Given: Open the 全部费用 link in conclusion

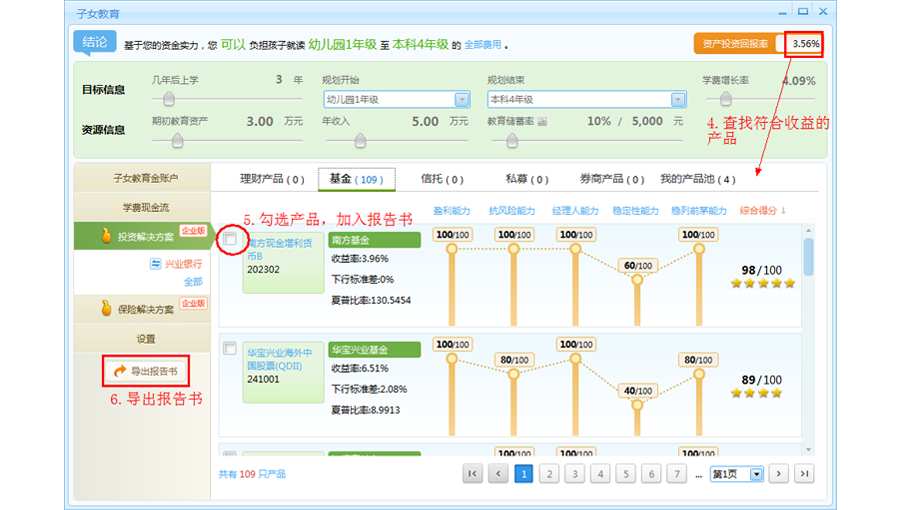Looking at the screenshot, I should tap(483, 45).
